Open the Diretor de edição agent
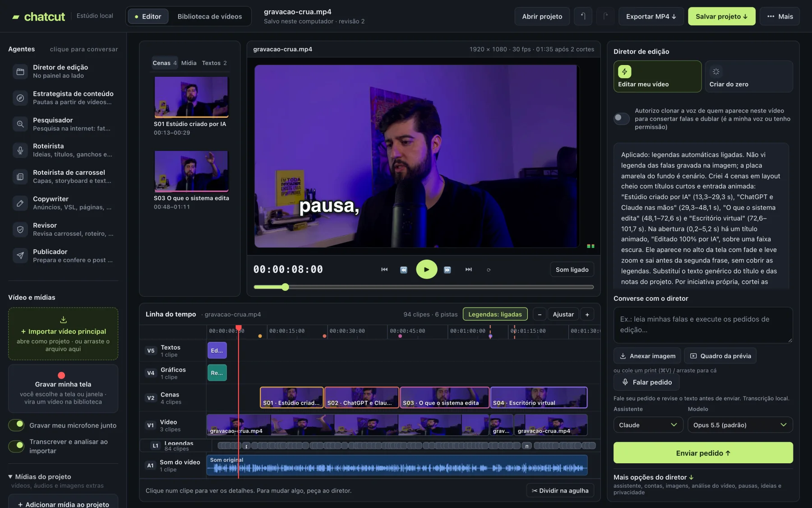This screenshot has width=812, height=508. point(63,71)
